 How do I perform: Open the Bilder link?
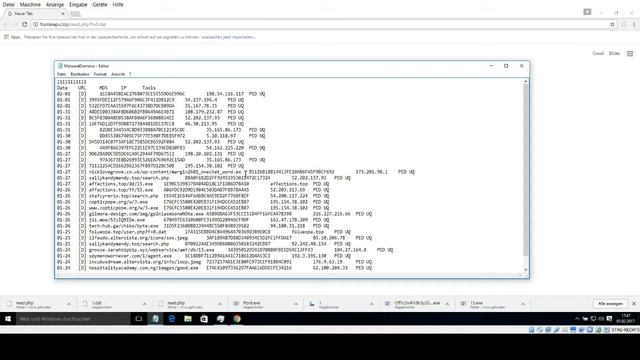[614, 53]
